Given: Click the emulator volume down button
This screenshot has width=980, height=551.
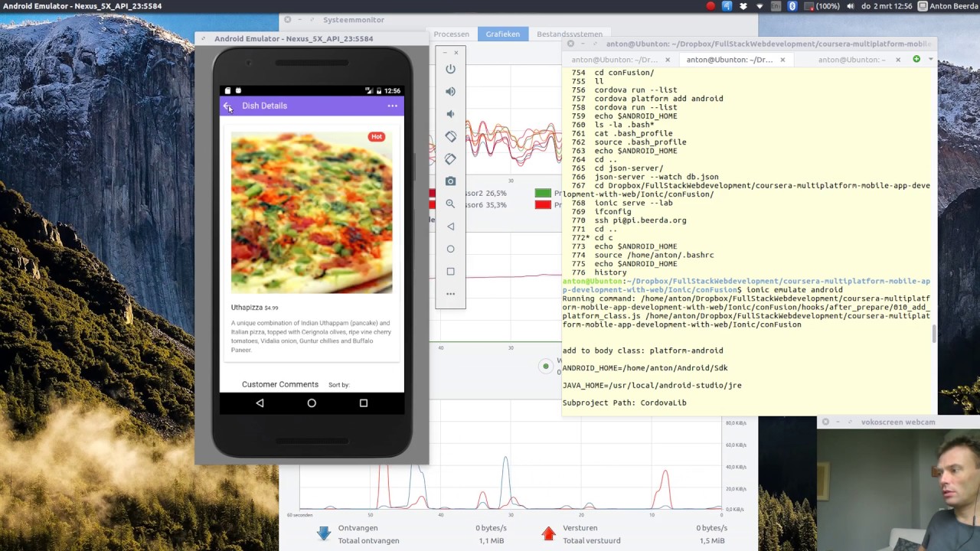Looking at the screenshot, I should [x=450, y=114].
